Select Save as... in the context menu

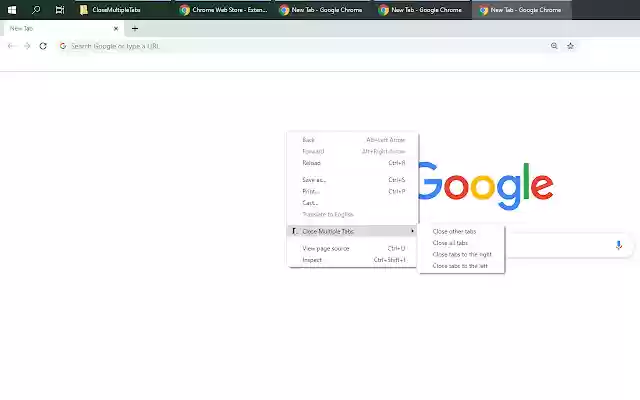[353, 180]
